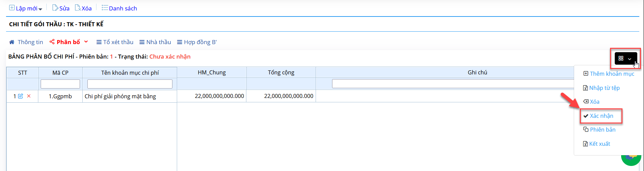Focus the Mã CP filter field
Image resolution: width=644 pixels, height=171 pixels.
click(60, 84)
